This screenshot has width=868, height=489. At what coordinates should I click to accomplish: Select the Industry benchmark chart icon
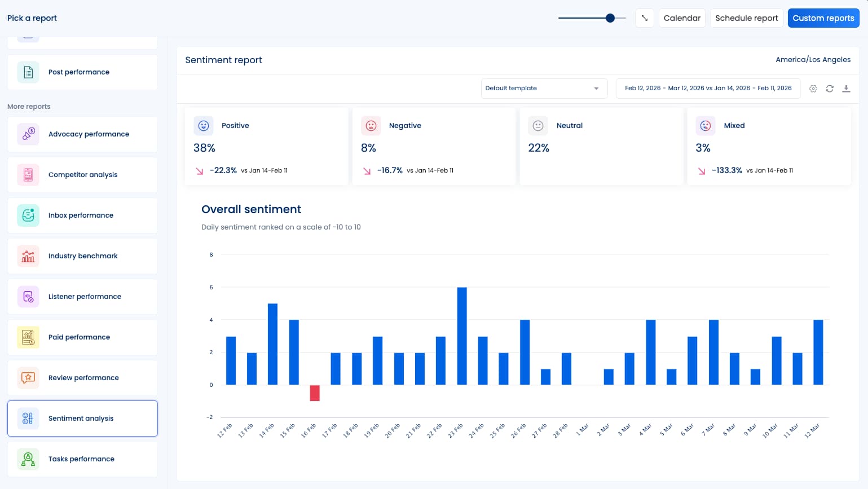pos(28,256)
